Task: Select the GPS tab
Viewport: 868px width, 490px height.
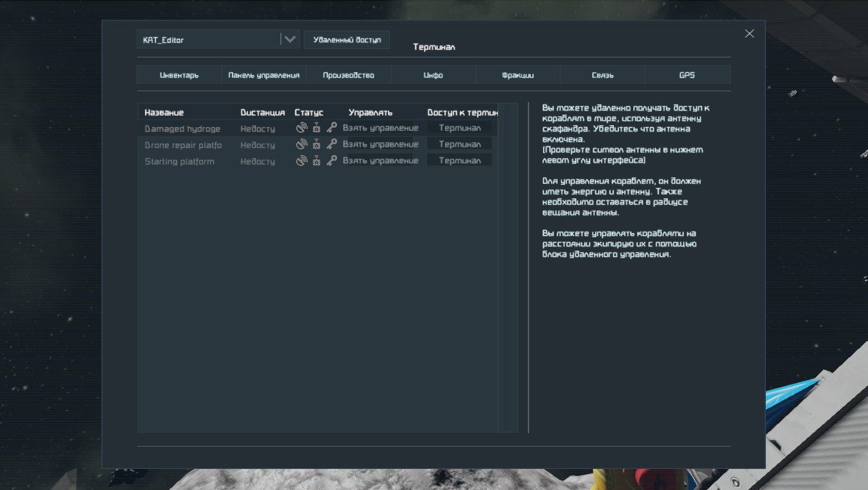Action: [687, 75]
